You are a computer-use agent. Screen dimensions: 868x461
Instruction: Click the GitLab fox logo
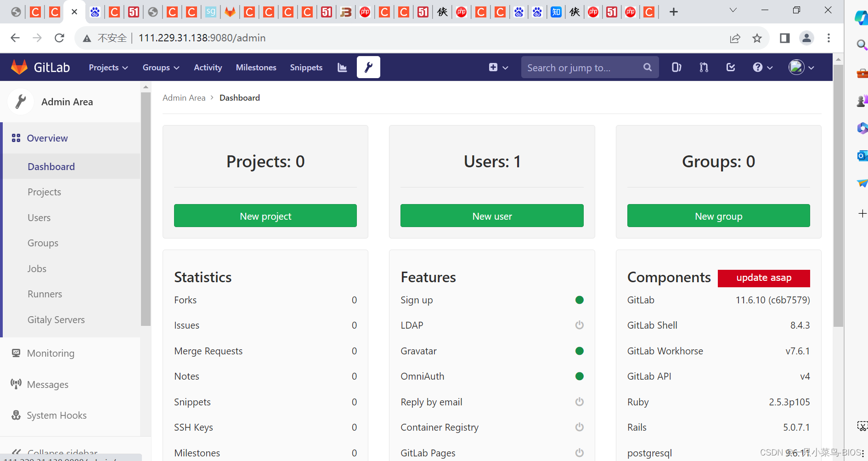[19, 67]
